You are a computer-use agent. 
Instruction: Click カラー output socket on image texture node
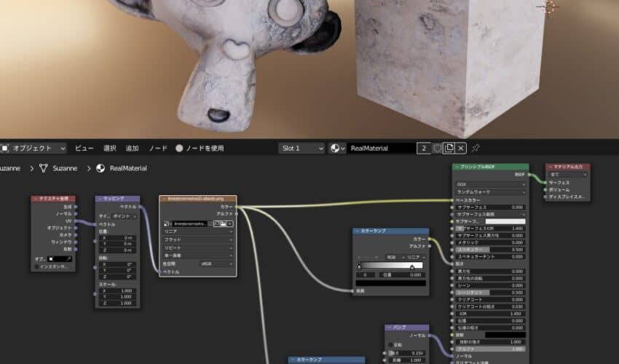pyautogui.click(x=237, y=207)
